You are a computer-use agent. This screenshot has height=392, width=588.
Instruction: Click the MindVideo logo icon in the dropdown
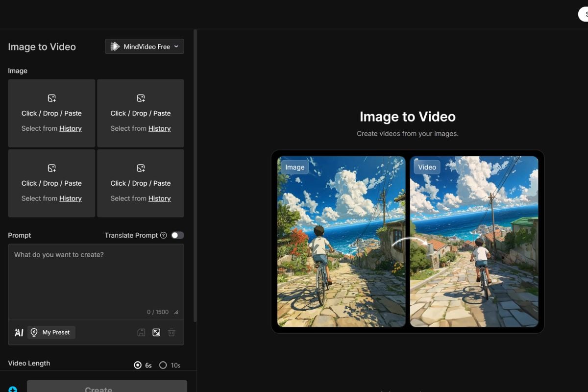click(x=115, y=47)
